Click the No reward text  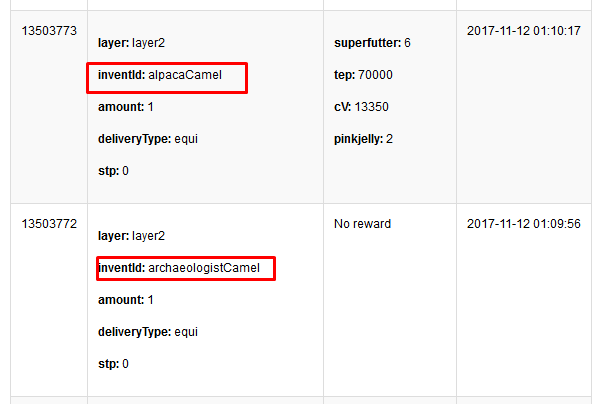362,224
